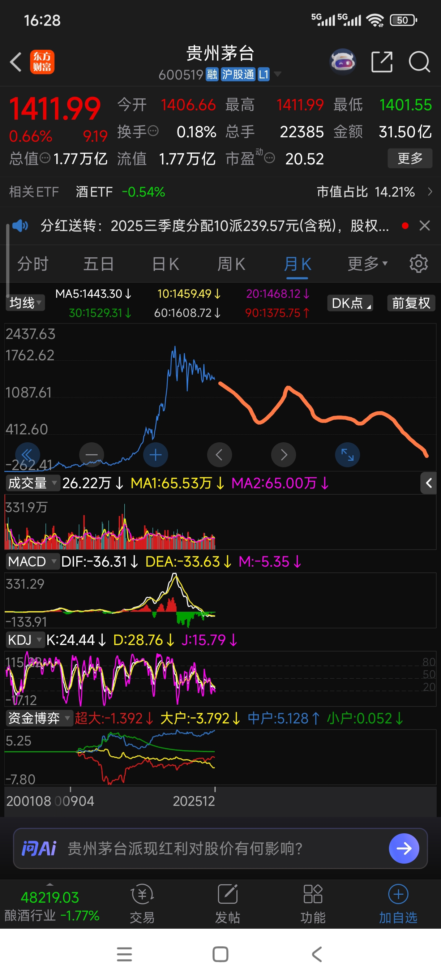Go back using the top-left arrow
This screenshot has width=441, height=980.
pos(16,62)
